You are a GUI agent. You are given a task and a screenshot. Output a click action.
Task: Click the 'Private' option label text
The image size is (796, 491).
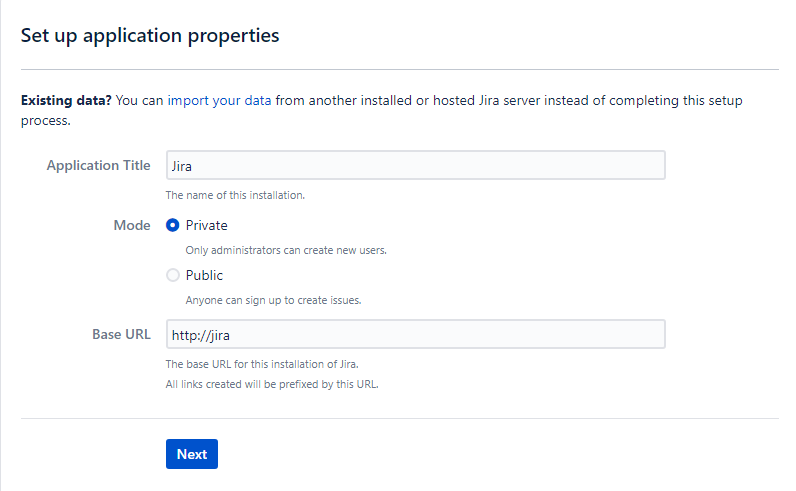click(207, 225)
